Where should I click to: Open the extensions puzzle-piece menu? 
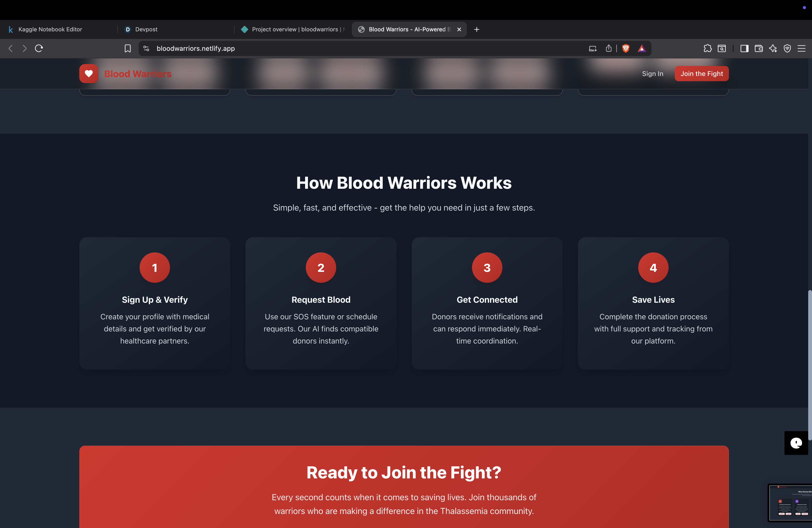(x=708, y=48)
